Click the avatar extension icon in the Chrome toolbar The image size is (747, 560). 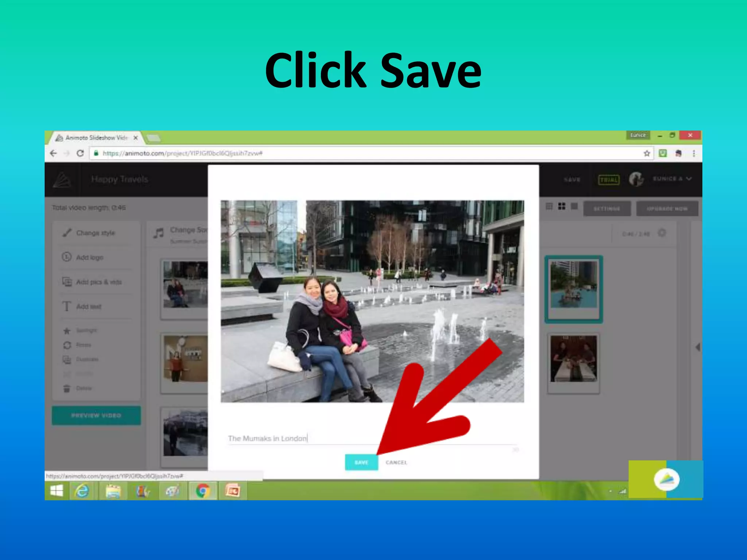[678, 153]
